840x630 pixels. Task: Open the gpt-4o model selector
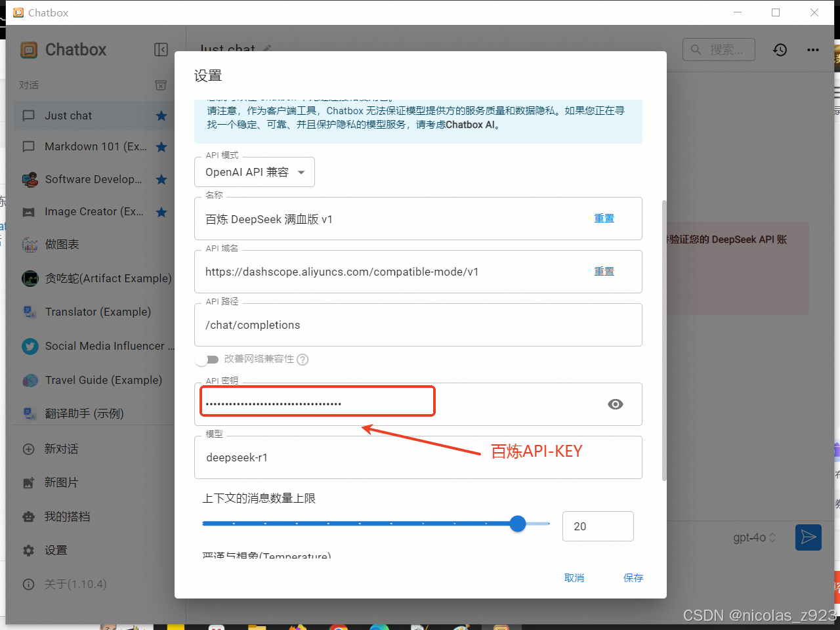tap(754, 537)
